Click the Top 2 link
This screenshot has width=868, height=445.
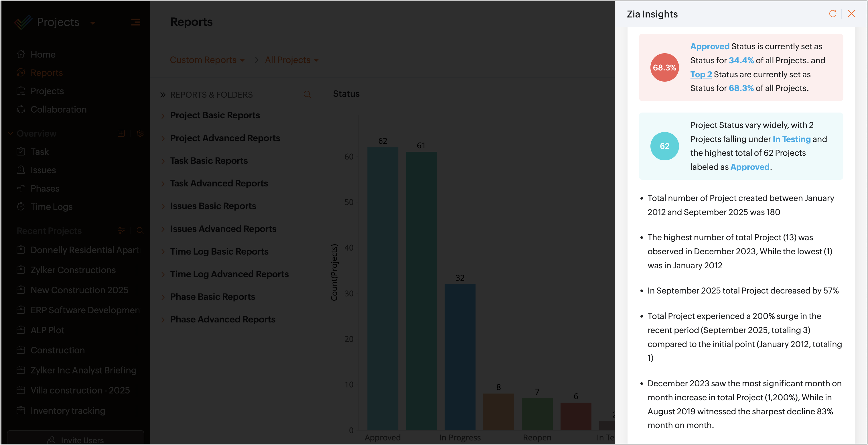tap(701, 74)
